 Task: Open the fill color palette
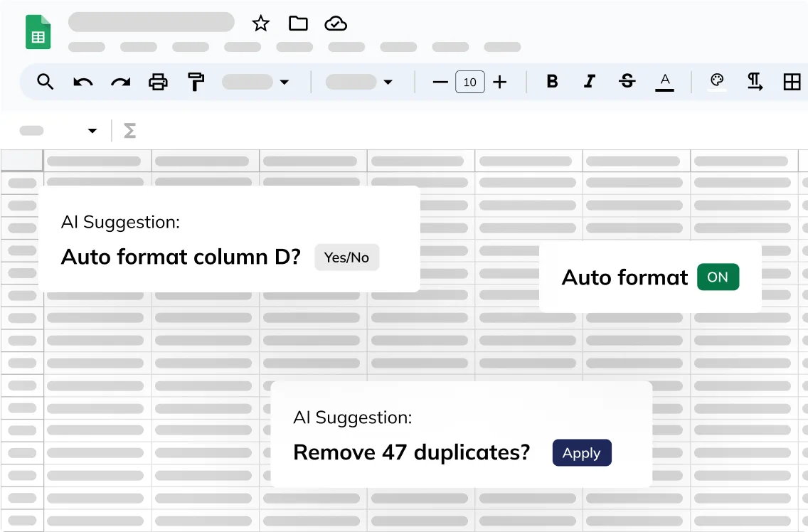pyautogui.click(x=717, y=81)
